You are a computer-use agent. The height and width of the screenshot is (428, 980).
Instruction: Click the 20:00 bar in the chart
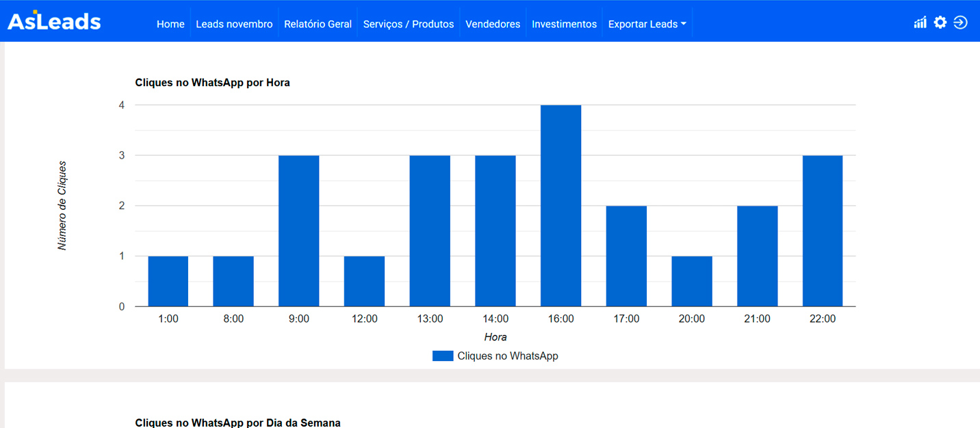(x=692, y=281)
